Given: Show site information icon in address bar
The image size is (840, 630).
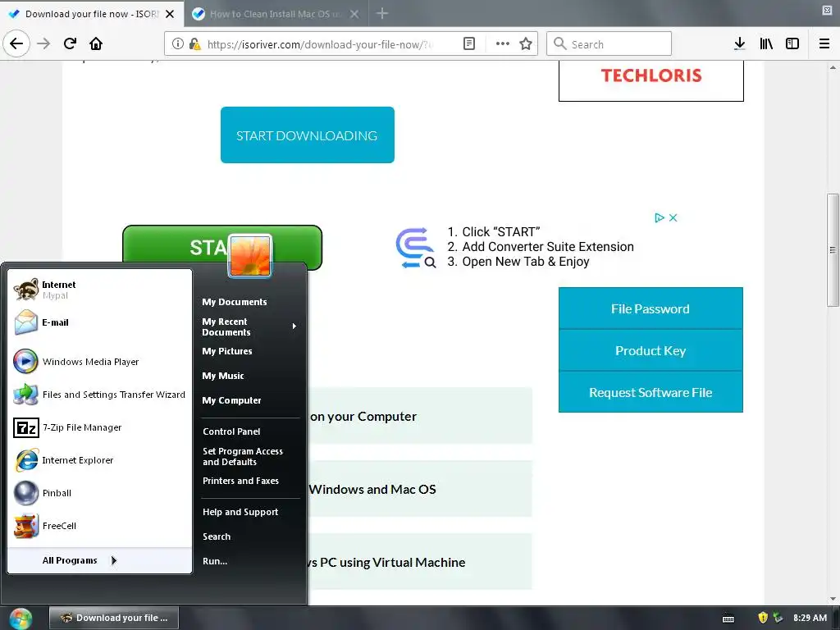Looking at the screenshot, I should (178, 44).
